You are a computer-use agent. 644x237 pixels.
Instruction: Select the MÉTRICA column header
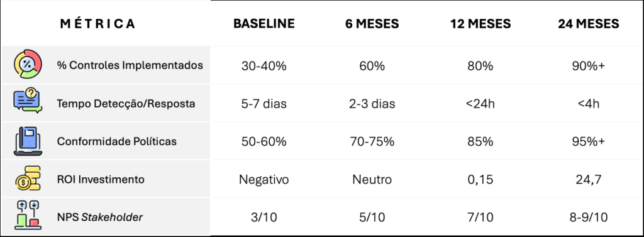point(97,24)
